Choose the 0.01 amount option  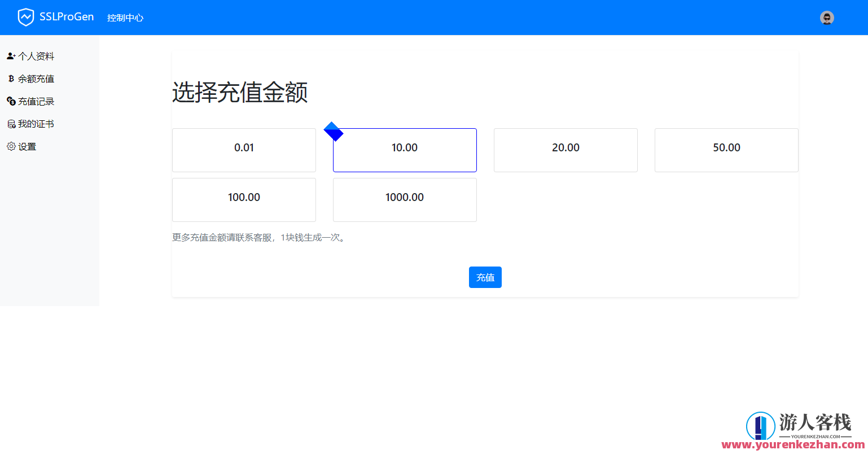coord(244,150)
